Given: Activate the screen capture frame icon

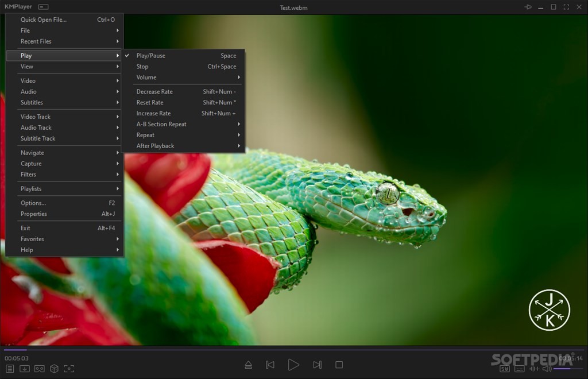Looking at the screenshot, I should pyautogui.click(x=69, y=369).
